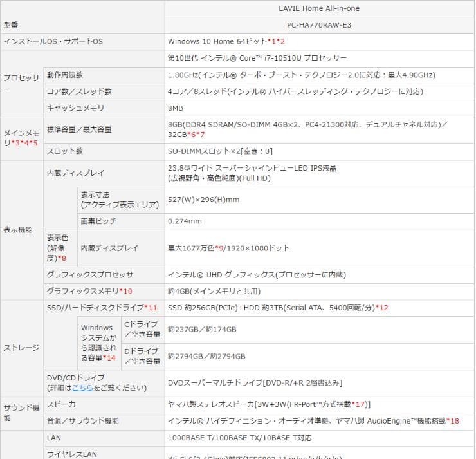Select model number PC-HA770RAW-E3
The image size is (476, 459).
319,25
